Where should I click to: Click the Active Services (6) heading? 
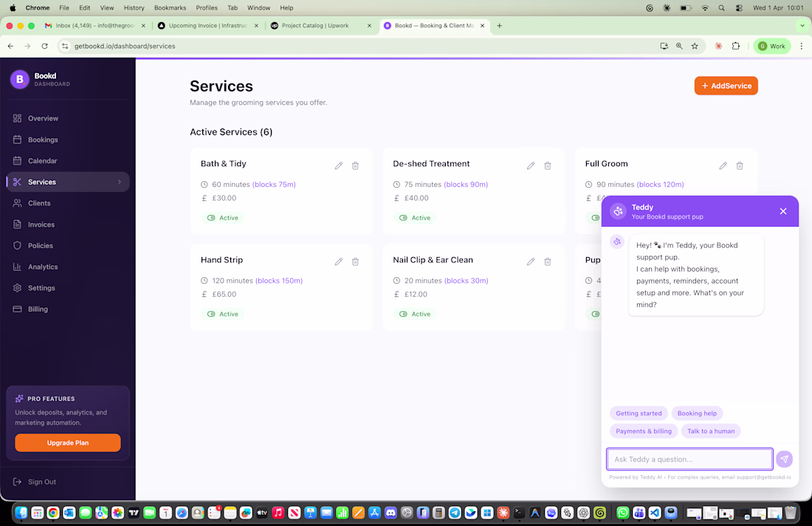tap(231, 132)
